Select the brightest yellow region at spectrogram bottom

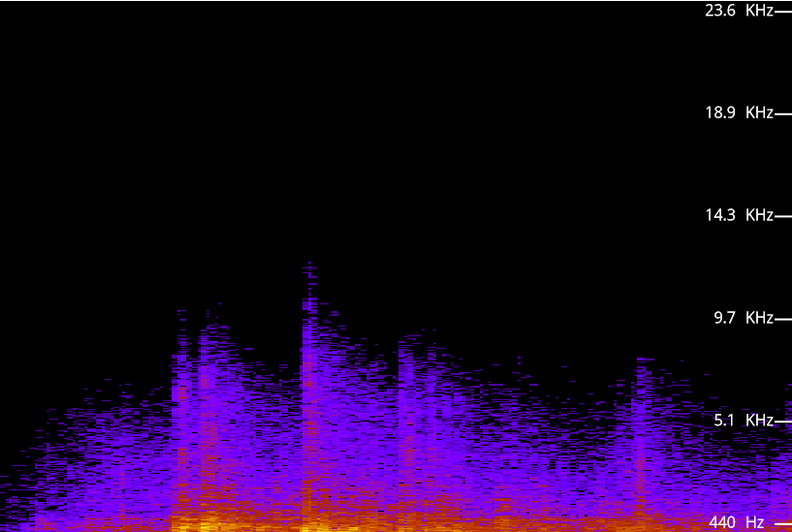tap(212, 524)
